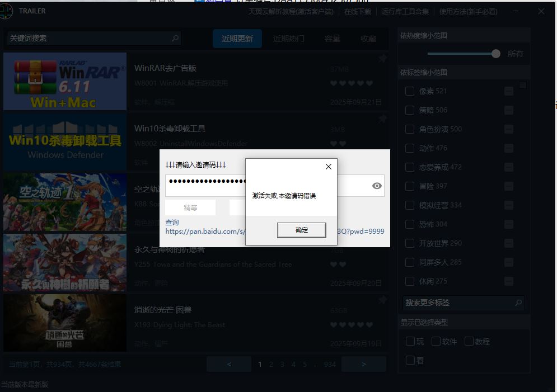The width and height of the screenshot is (557, 392).
Task: Open 天翼云解析教程(激活客户端) in the top bar
Action: [x=291, y=12]
